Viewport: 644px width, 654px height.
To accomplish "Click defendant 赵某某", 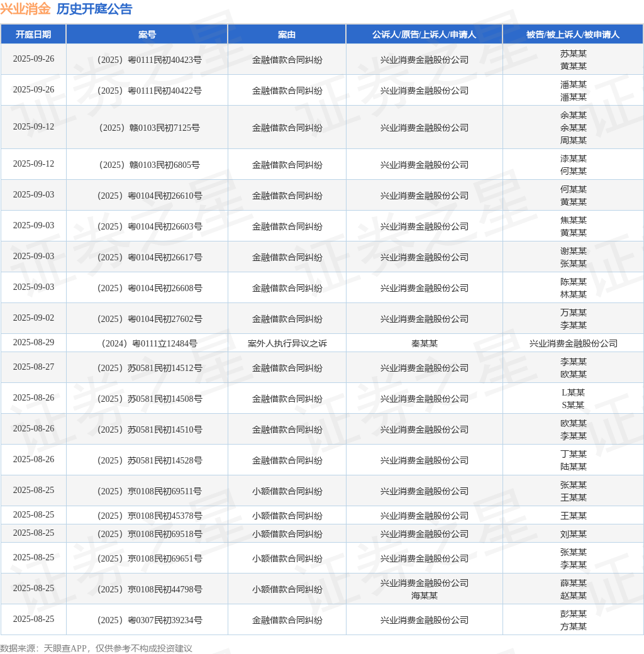I will click(573, 596).
